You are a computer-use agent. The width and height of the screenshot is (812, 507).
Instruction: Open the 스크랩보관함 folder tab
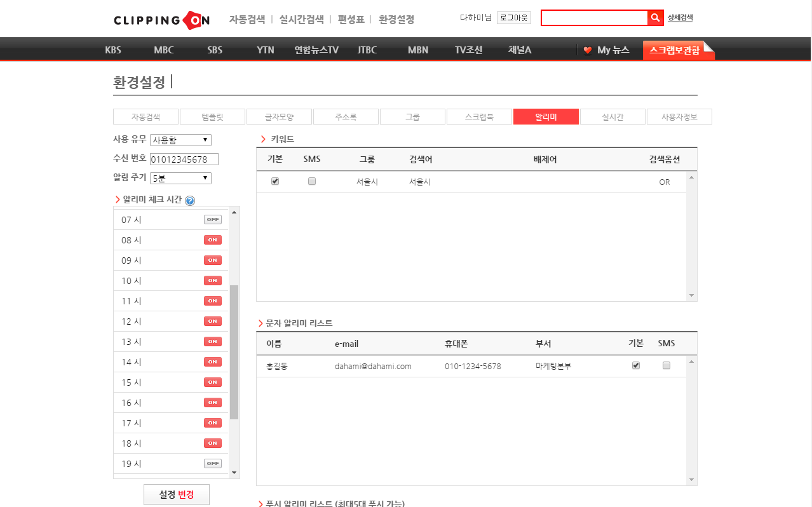coord(677,50)
